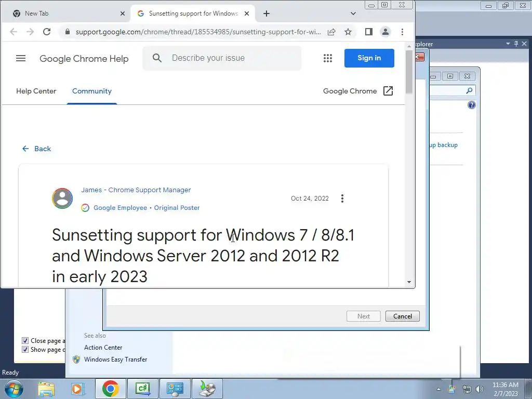The width and height of the screenshot is (532, 399).
Task: Click the browser back arrow
Action: (x=13, y=32)
